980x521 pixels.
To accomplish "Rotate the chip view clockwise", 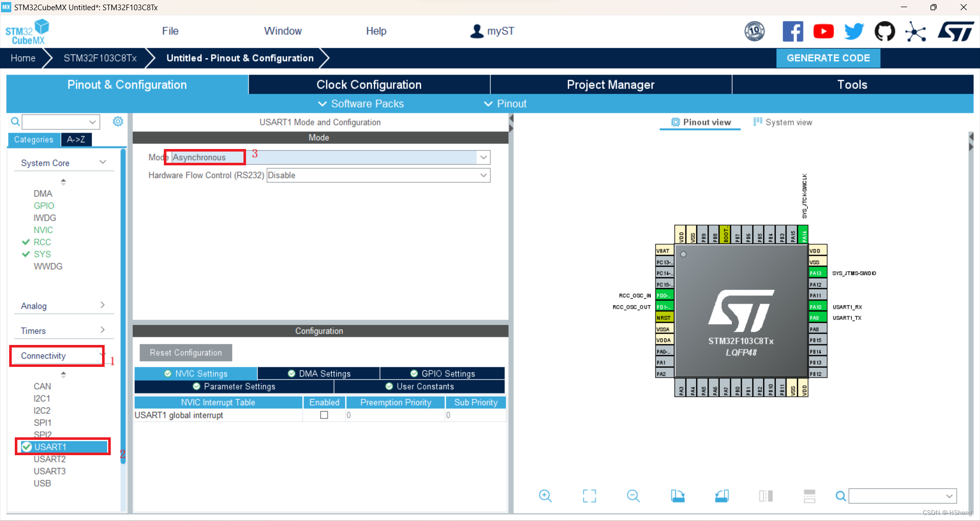I will pos(677,495).
